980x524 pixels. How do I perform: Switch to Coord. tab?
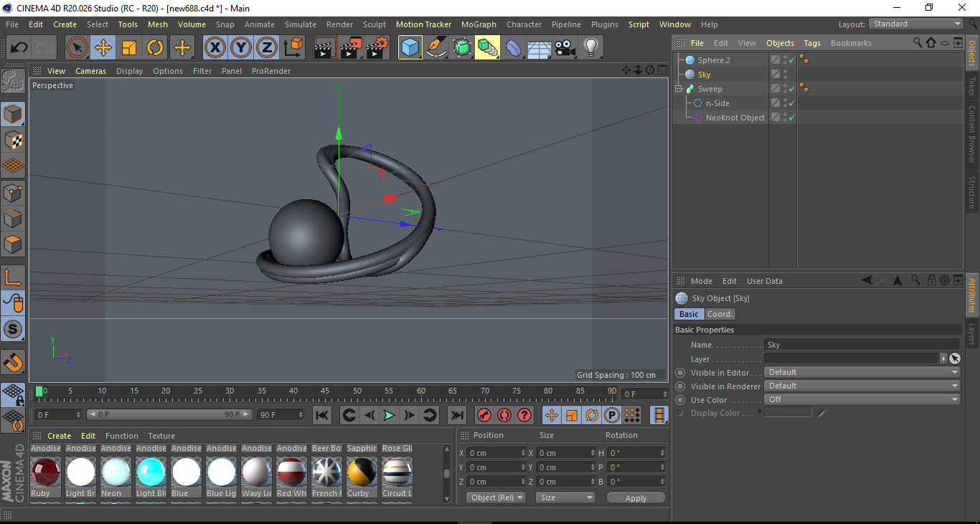720,314
